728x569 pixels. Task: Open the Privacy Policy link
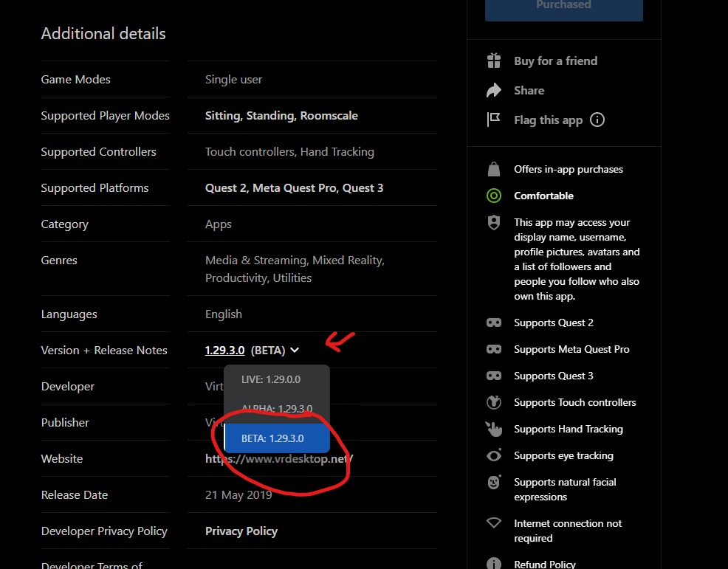pyautogui.click(x=241, y=531)
